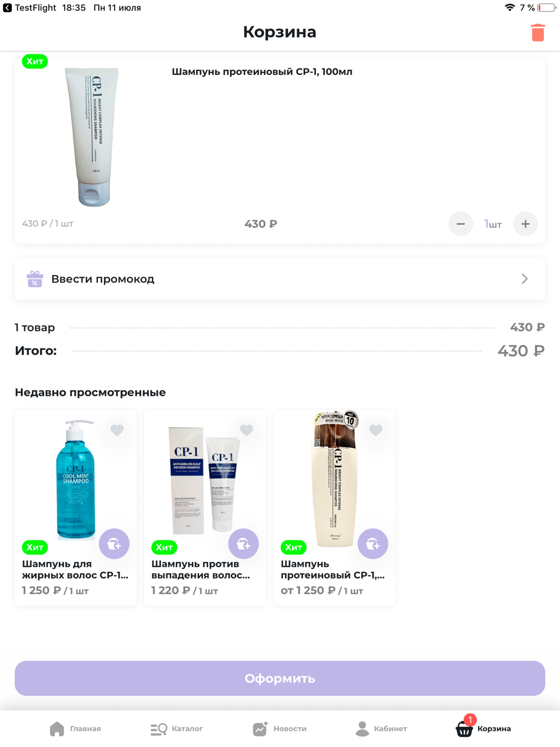
Task: Go to the Главная home tab
Action: coord(75,729)
